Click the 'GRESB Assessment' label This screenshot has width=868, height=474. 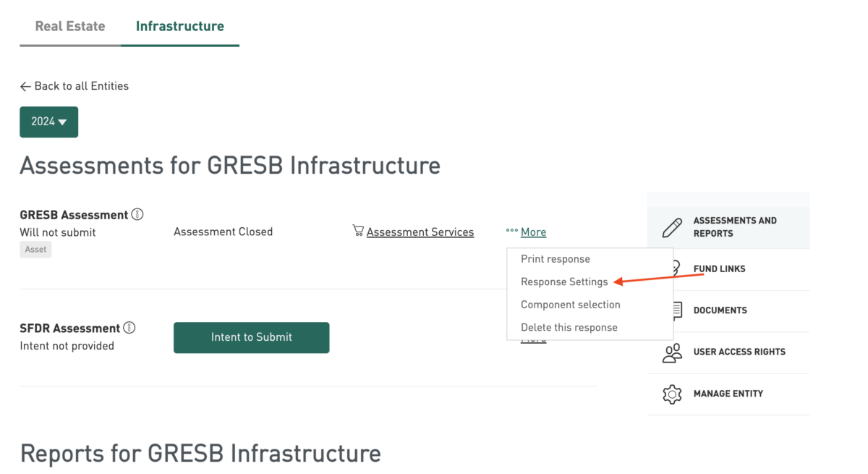click(74, 215)
